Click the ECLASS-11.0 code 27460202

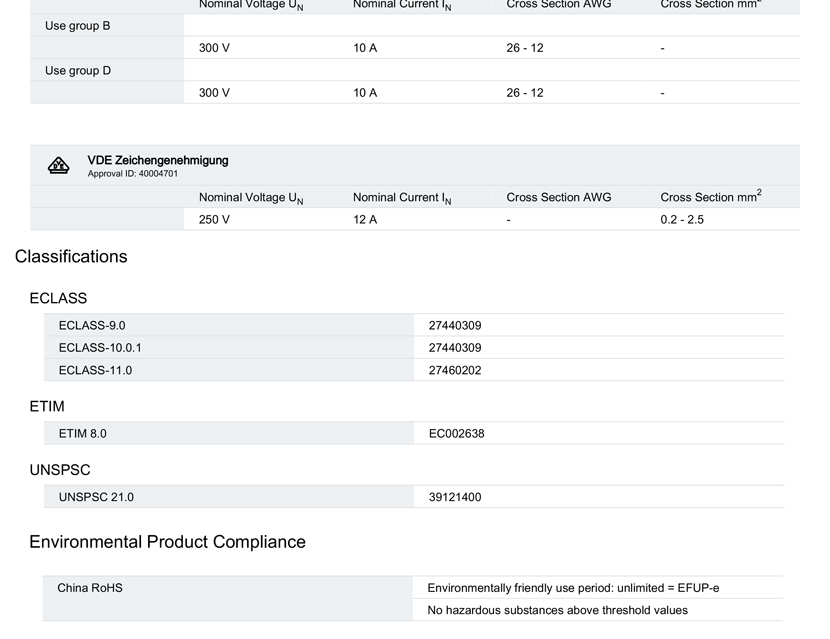455,370
